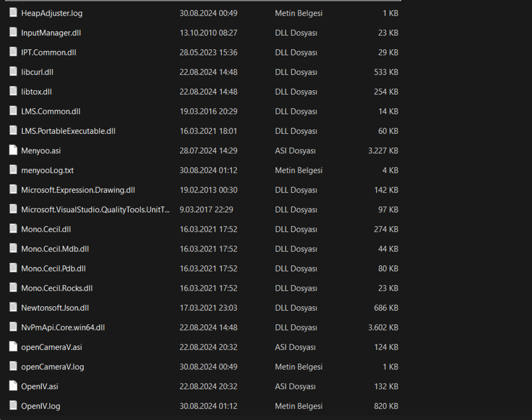Select the LMS.PortableExecutable.dll file
Viewport: 532px width, 420px height.
(x=68, y=131)
